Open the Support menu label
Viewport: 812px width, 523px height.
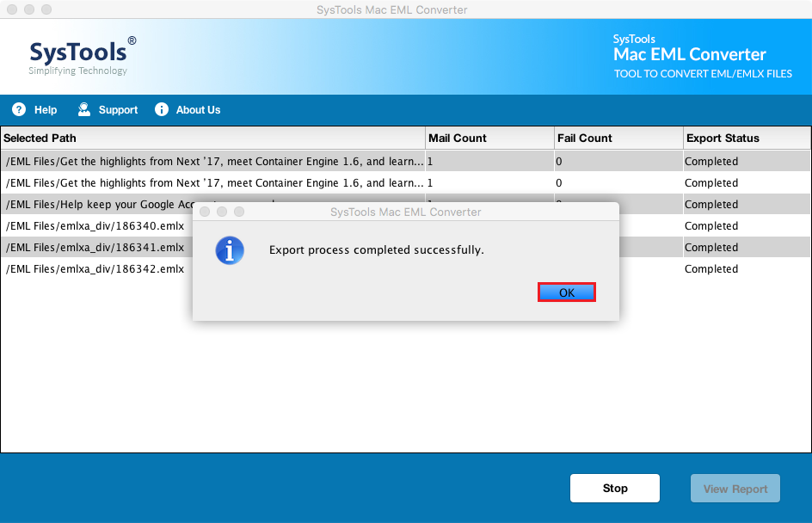(x=118, y=110)
